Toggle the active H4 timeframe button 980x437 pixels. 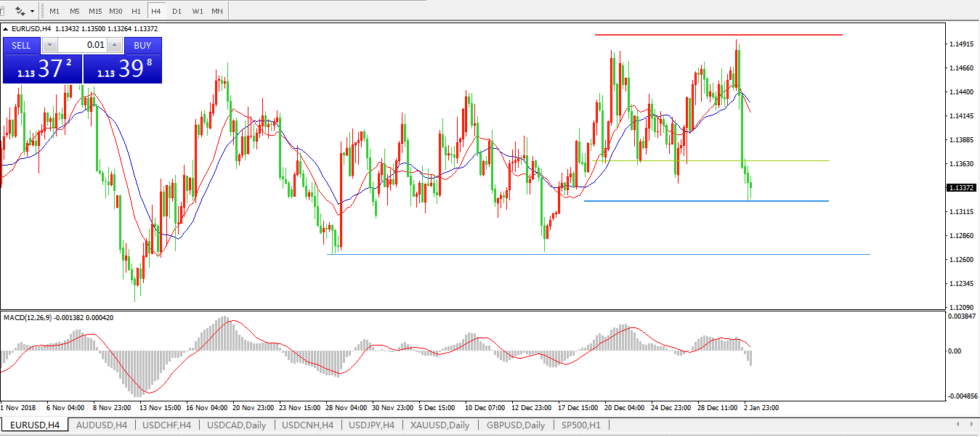coord(156,12)
